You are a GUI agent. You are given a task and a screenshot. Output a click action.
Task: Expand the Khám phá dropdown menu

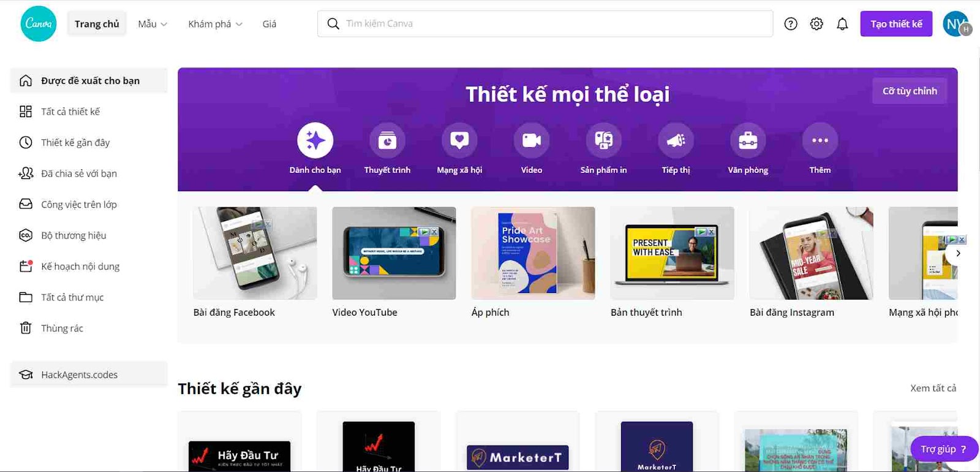[215, 24]
